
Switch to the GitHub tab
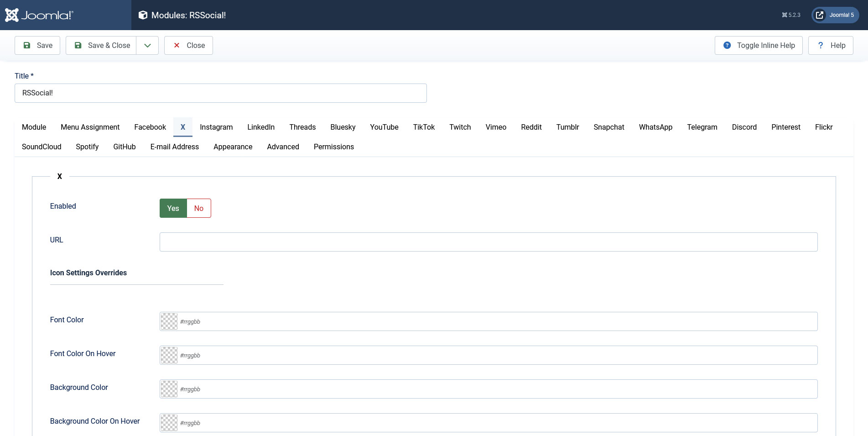tap(125, 147)
